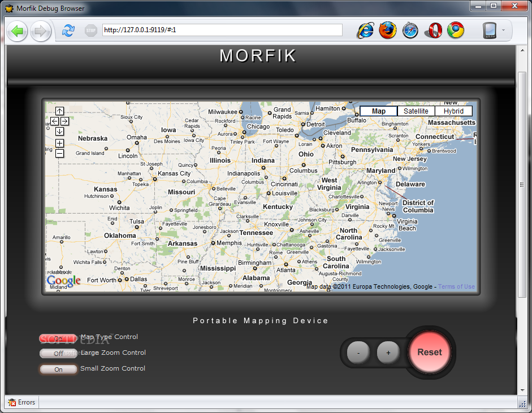
Task: Click the Pittsburgh label on the map
Action: (x=343, y=162)
